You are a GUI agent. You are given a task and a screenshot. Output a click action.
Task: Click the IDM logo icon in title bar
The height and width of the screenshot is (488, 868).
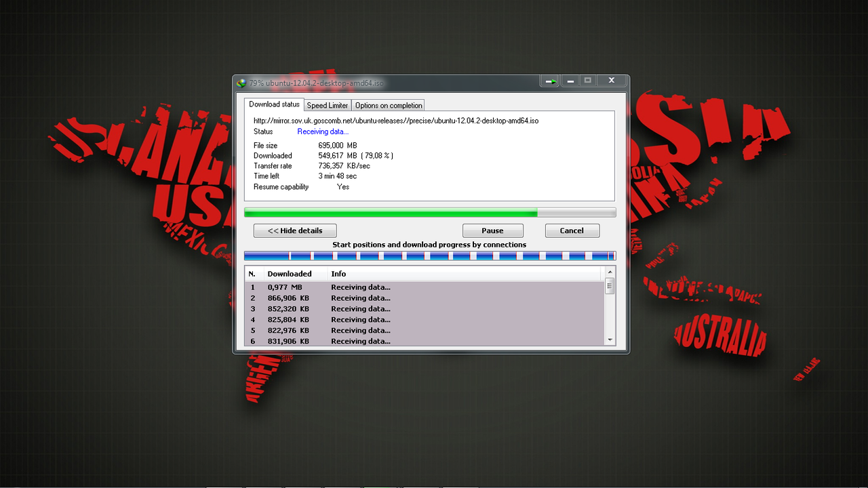[x=241, y=83]
